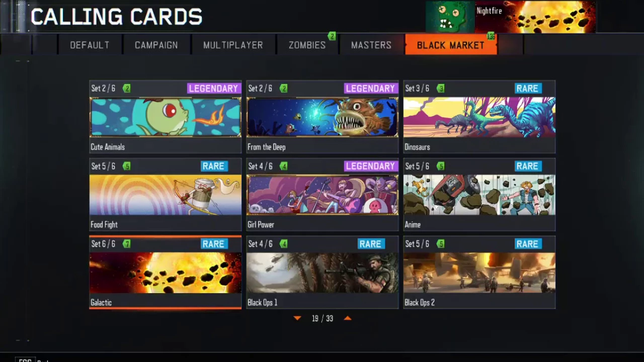Click the Nightfire calling card preview at top
The width and height of the screenshot is (644, 362).
(535, 17)
